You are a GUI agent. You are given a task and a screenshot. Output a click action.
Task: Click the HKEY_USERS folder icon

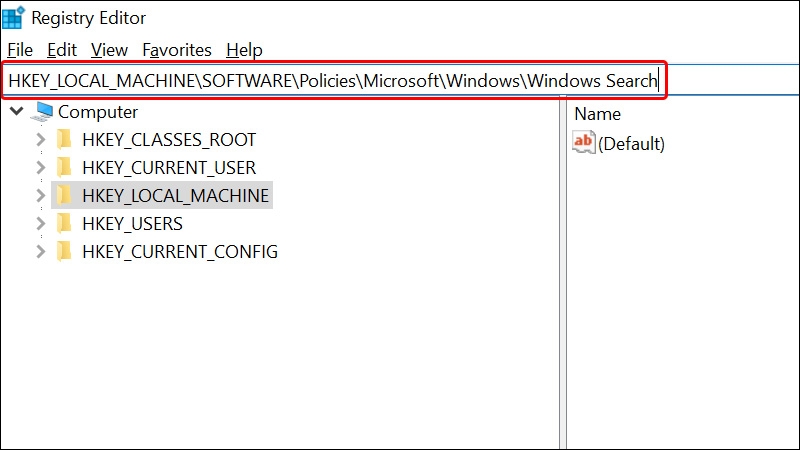click(64, 223)
